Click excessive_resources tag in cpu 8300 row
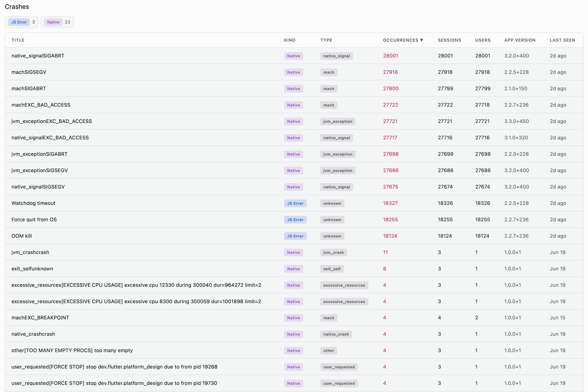This screenshot has height=392, width=588. pos(344,302)
